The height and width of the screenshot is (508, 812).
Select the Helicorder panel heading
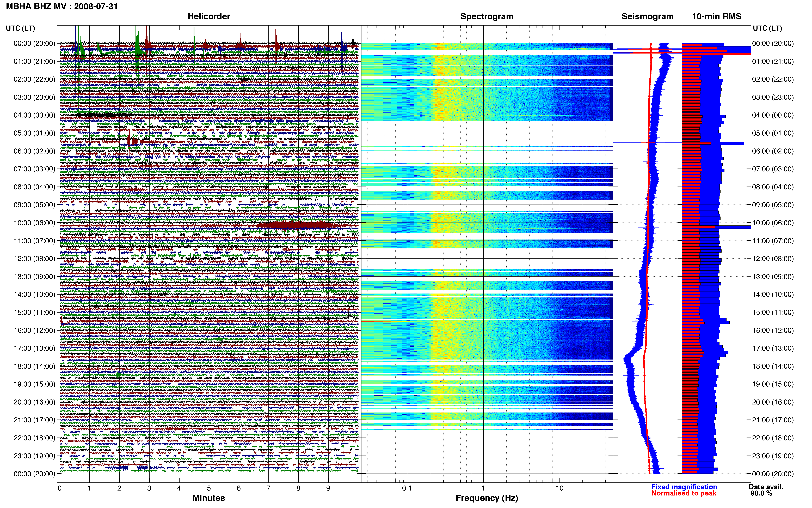tap(209, 16)
